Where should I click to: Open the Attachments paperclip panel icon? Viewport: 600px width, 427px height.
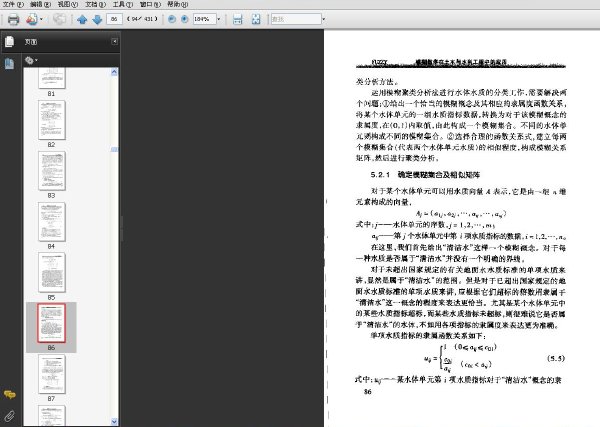click(10, 416)
